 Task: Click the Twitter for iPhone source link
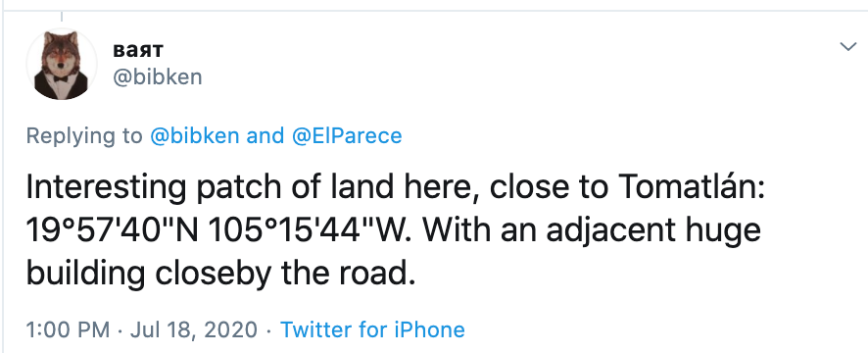tap(372, 329)
